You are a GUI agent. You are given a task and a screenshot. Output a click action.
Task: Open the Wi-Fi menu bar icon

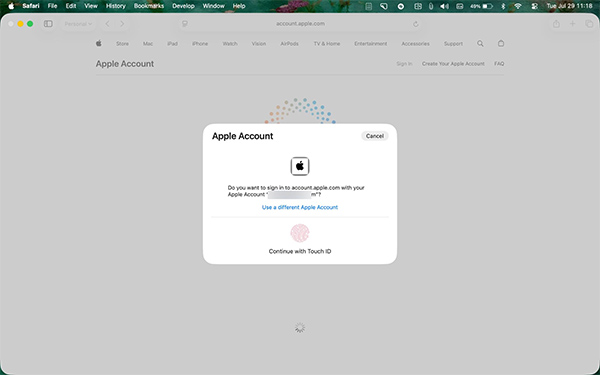coord(518,6)
